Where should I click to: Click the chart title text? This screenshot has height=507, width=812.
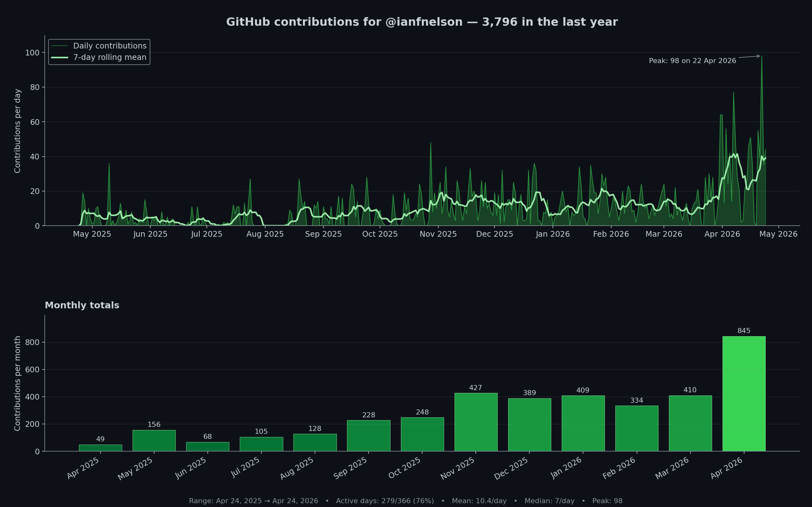click(x=422, y=22)
